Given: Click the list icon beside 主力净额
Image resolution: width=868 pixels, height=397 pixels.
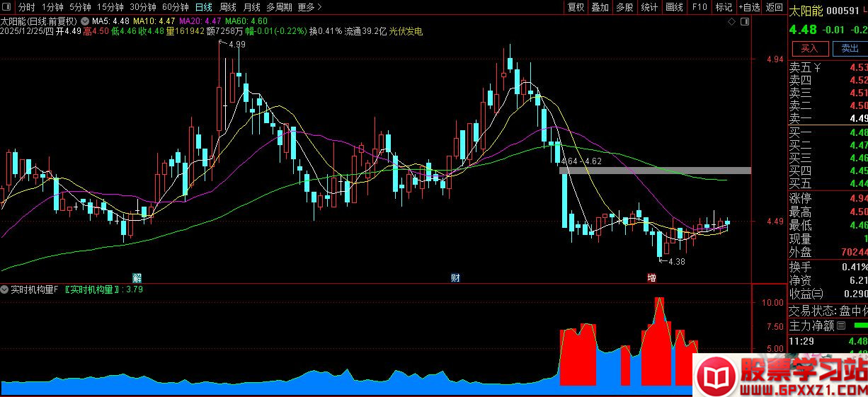Looking at the screenshot, I should pyautogui.click(x=841, y=326).
